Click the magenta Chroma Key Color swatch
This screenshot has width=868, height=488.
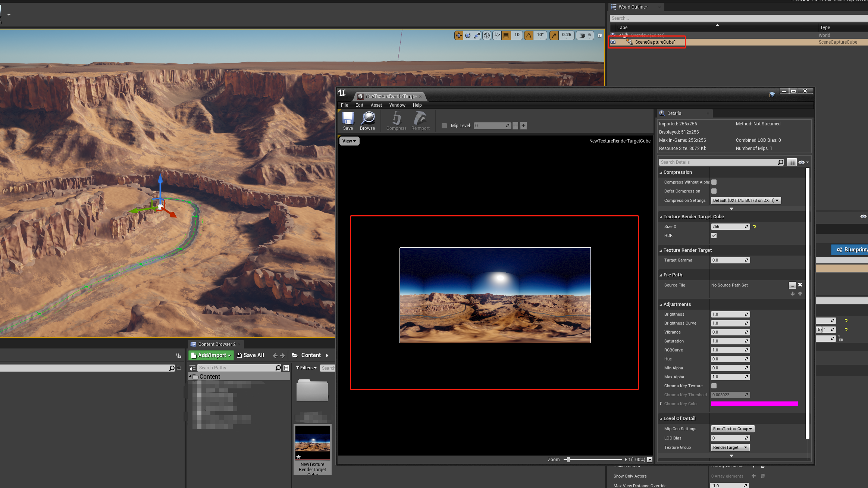click(754, 404)
